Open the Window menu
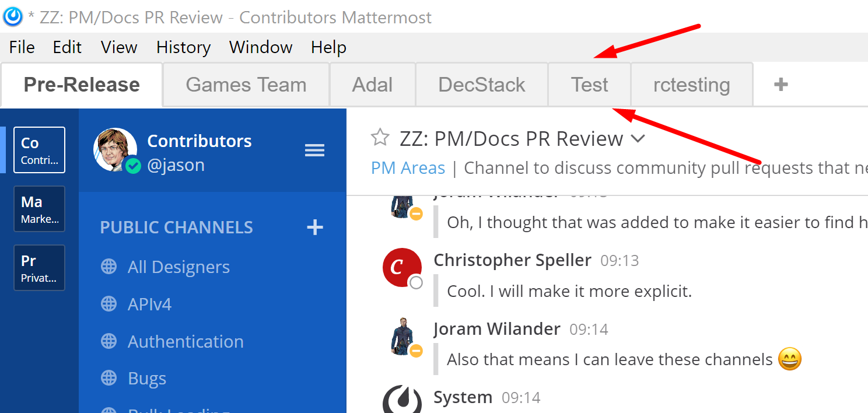 [x=261, y=47]
